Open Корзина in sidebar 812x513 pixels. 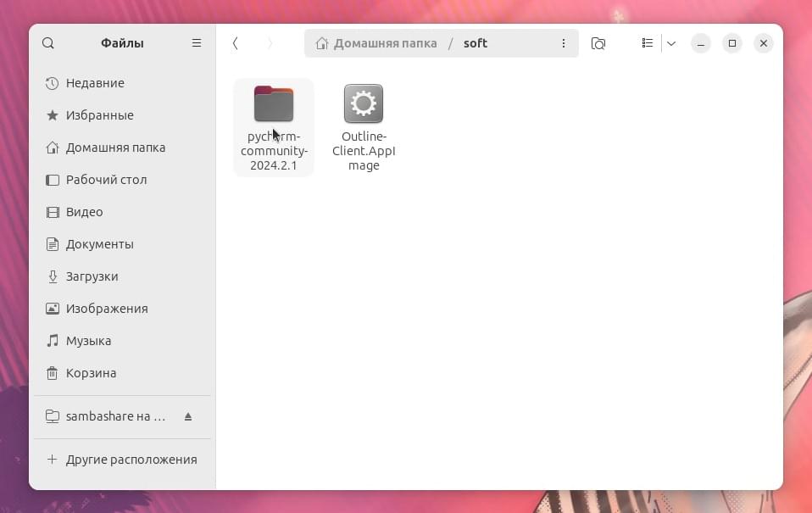pyautogui.click(x=122, y=373)
